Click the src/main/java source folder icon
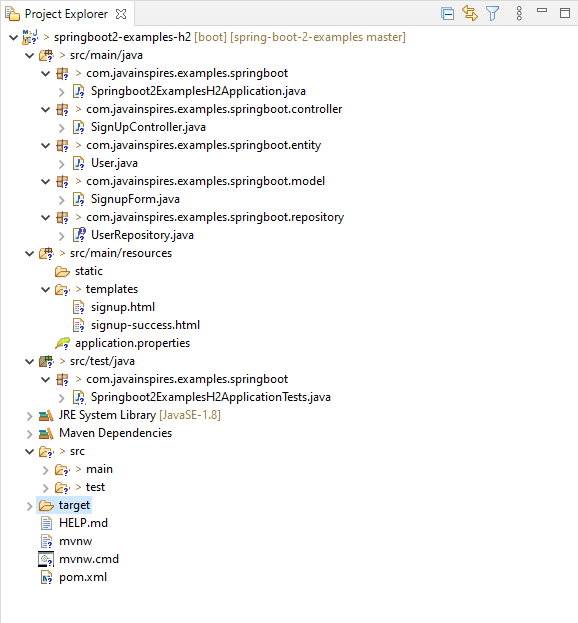The image size is (578, 623). [46, 55]
